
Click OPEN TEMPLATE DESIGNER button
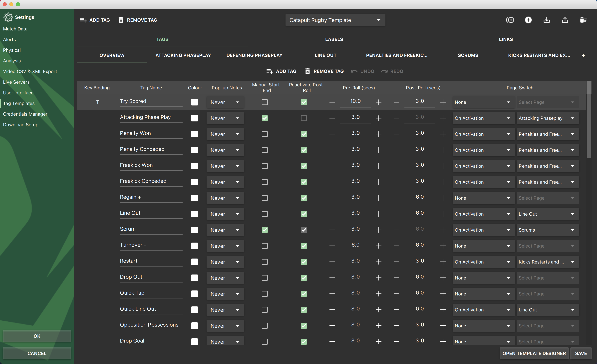(534, 353)
